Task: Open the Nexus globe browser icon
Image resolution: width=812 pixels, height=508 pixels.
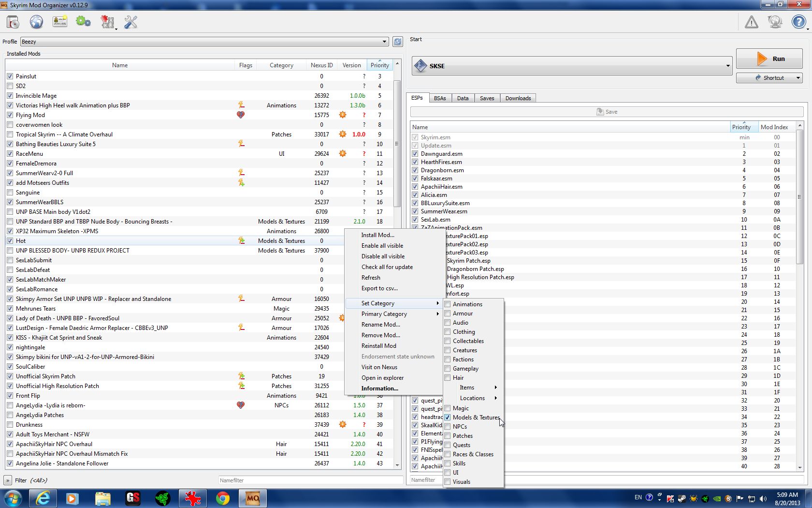Action: 36,22
